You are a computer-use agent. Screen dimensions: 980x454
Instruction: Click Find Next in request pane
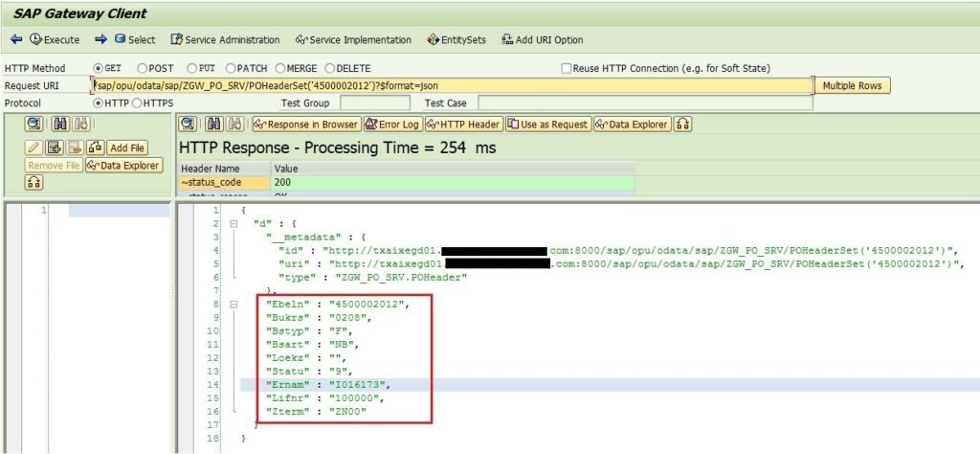(x=81, y=124)
